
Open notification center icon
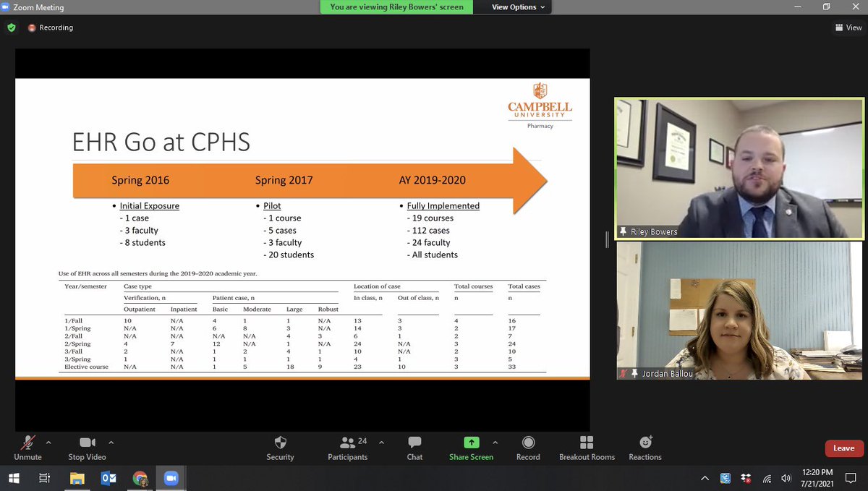[850, 478]
